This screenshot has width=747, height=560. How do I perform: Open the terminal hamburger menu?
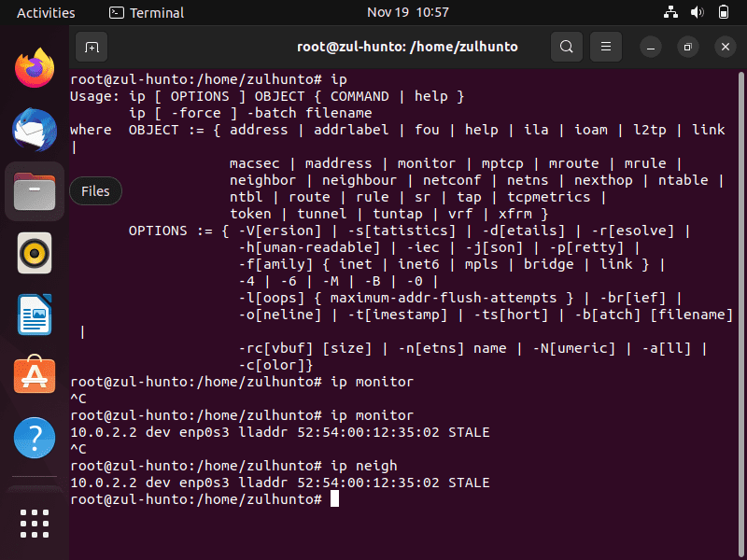605,47
